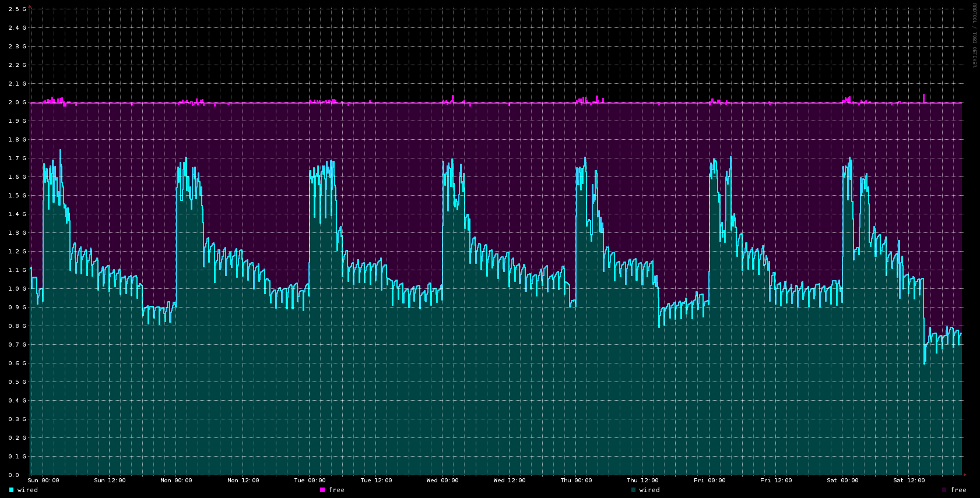Click the 2.5 G y-axis label

(17, 9)
